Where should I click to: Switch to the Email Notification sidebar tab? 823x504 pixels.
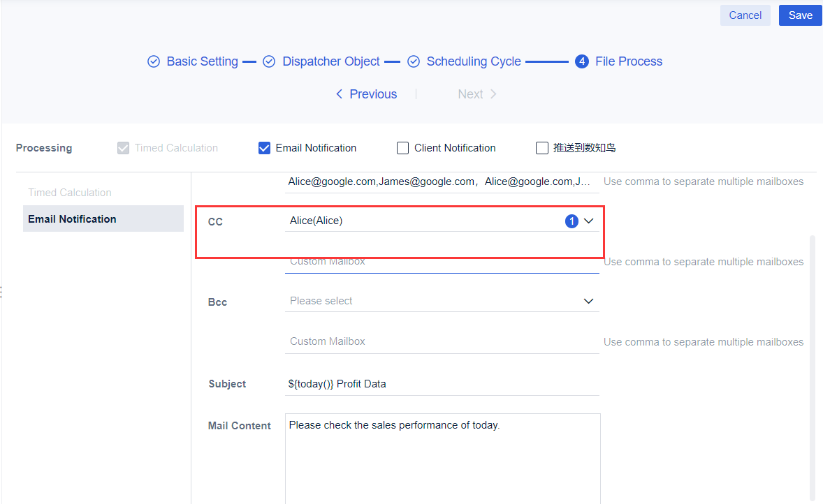point(72,218)
